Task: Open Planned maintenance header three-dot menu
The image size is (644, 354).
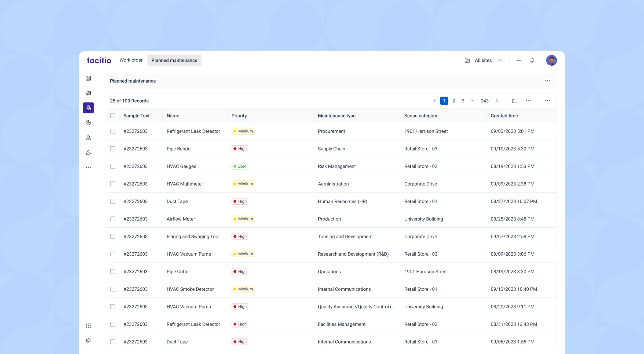Action: click(547, 81)
